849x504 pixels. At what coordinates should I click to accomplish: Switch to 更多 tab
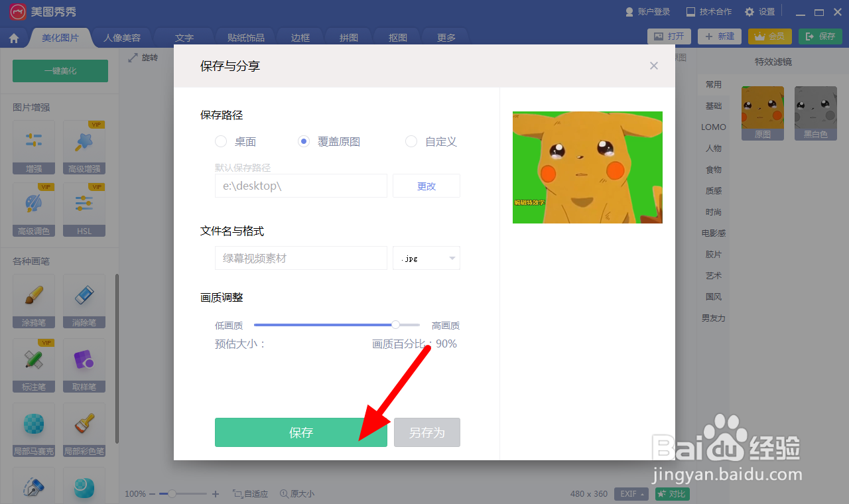click(446, 38)
